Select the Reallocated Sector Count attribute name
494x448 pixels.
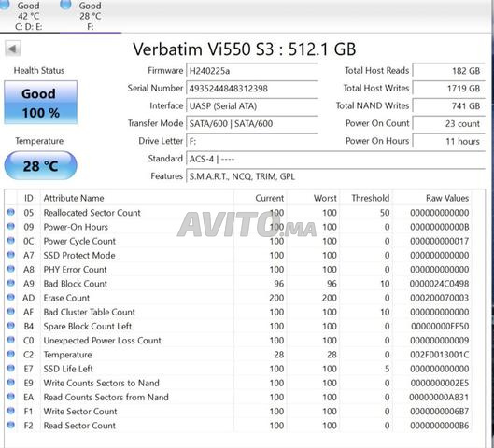pyautogui.click(x=92, y=213)
